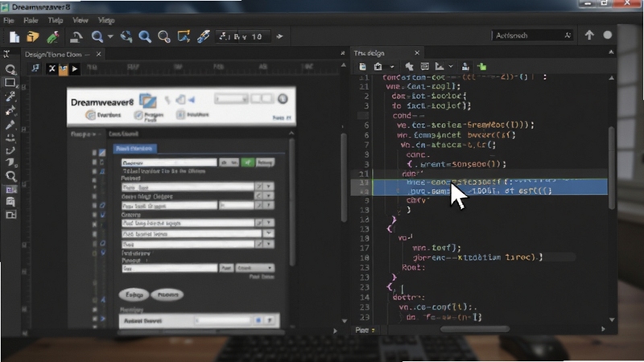Open the combo box right of Pael button
The height and width of the screenshot is (362, 644).
click(255, 268)
